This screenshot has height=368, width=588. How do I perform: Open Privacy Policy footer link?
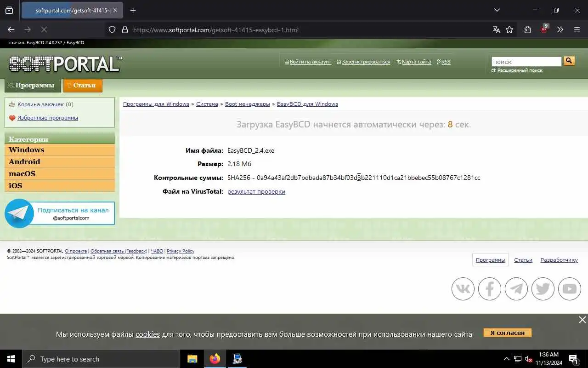181,251
